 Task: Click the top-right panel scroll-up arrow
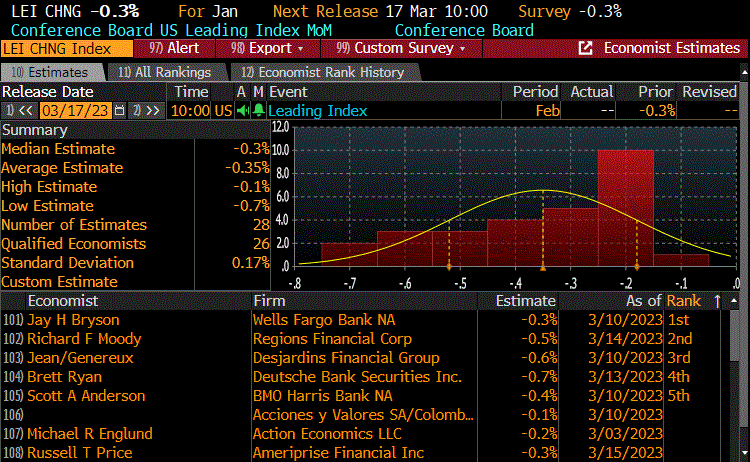point(744,72)
